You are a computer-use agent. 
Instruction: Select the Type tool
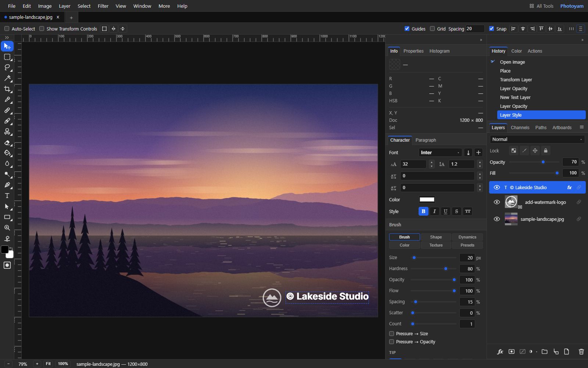pos(7,196)
